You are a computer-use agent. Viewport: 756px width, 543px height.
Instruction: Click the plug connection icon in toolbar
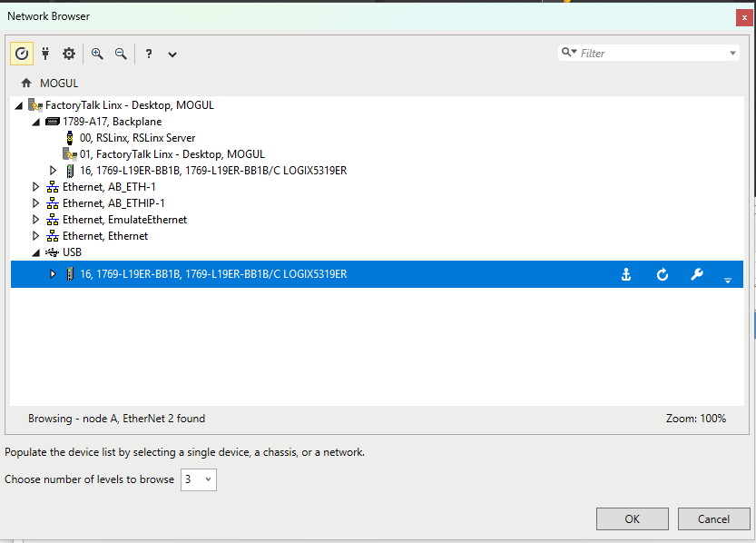45,54
